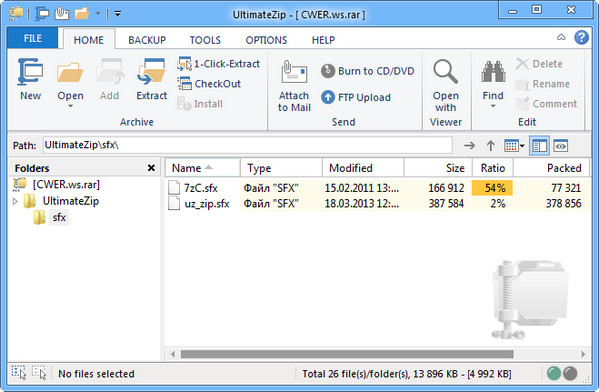Screen dimensions: 599x392
Task: Close the Folders pane
Action: click(151, 168)
